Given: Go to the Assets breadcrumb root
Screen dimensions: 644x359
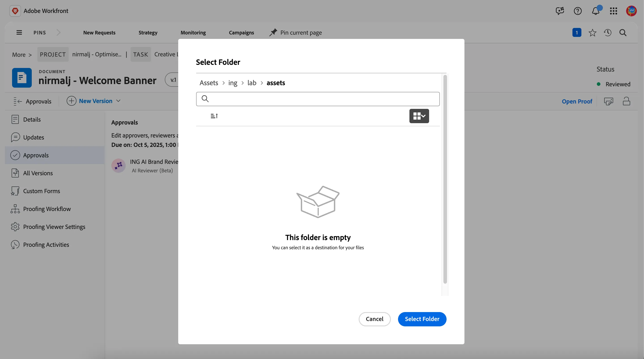Looking at the screenshot, I should pos(208,83).
